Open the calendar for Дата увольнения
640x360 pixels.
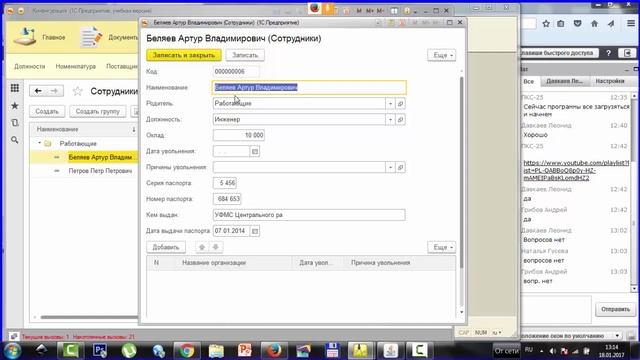pos(255,151)
